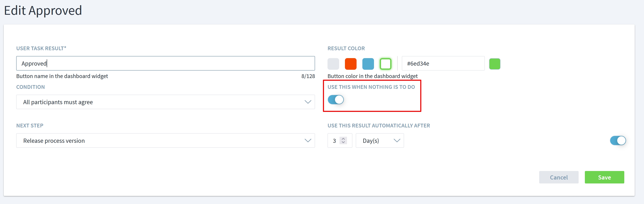Image resolution: width=644 pixels, height=204 pixels.
Task: Click the number field showing 3
Action: (334, 141)
